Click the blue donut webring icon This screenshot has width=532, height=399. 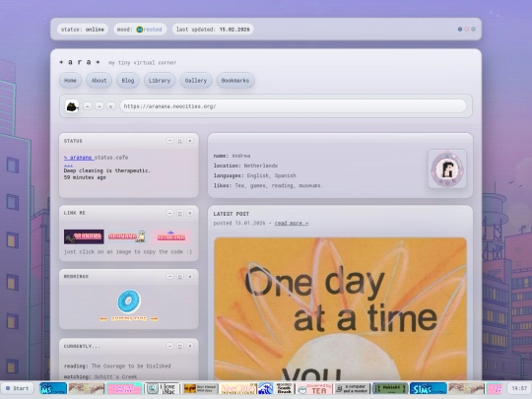(129, 301)
